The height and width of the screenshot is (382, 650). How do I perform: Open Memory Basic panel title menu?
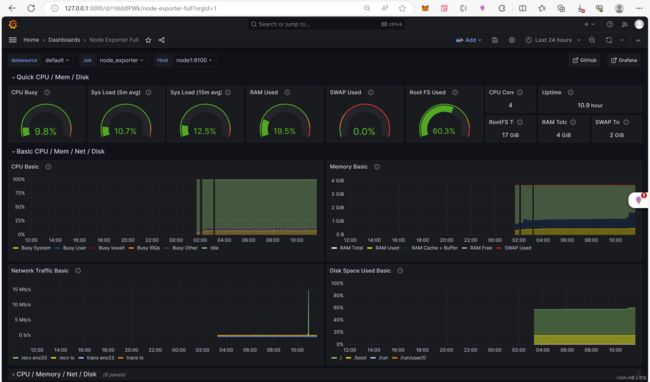tap(349, 167)
